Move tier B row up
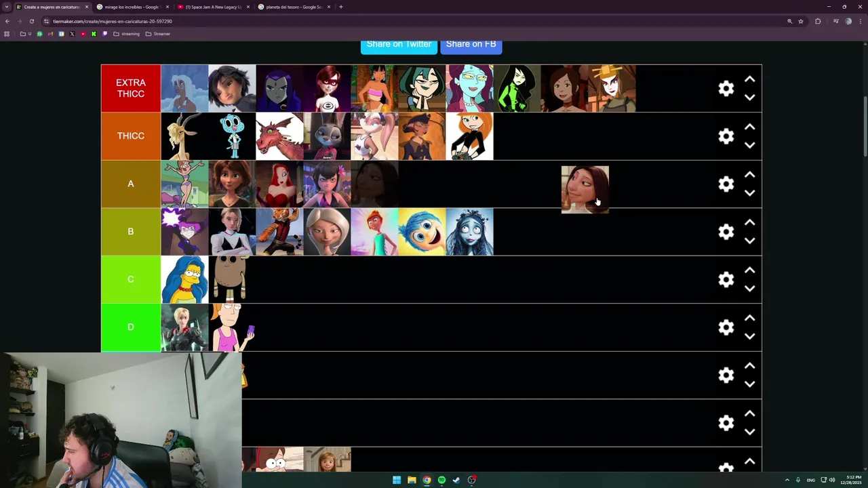The height and width of the screenshot is (488, 868). 749,222
